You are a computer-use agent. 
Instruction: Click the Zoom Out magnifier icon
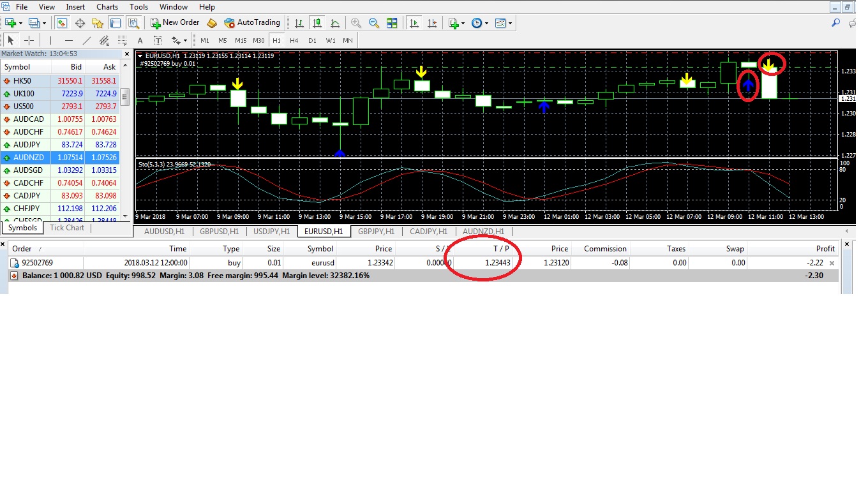(x=374, y=23)
